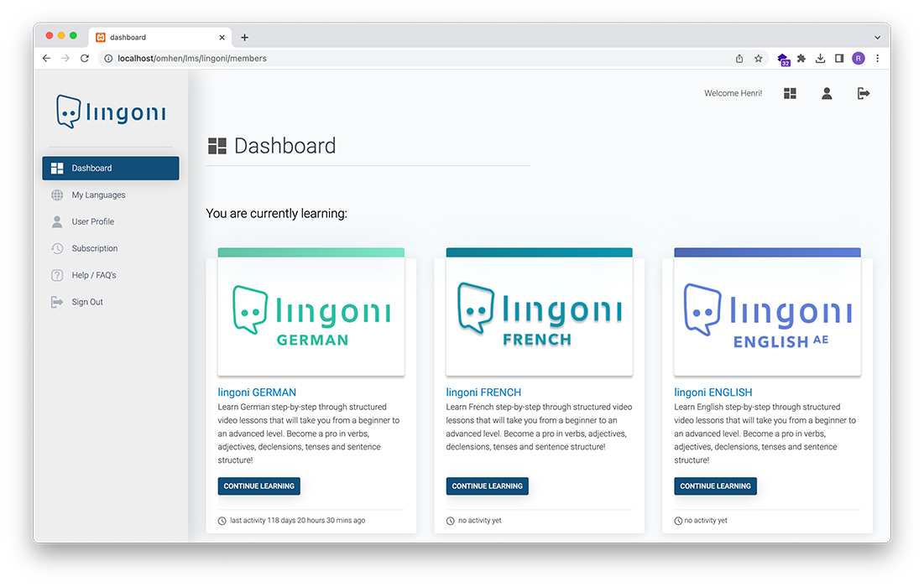Open the browser extensions puzzle icon
924x587 pixels.
click(801, 59)
